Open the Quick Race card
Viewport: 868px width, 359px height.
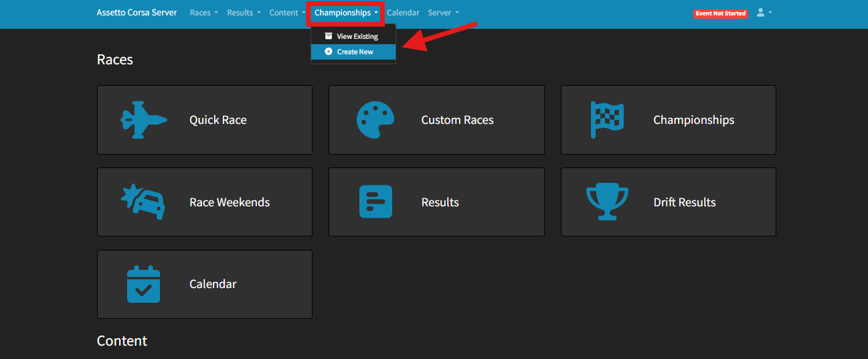pyautogui.click(x=205, y=120)
